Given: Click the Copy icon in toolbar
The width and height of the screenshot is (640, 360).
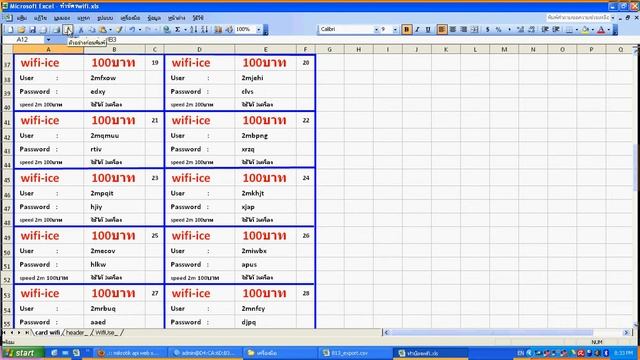Looking at the screenshot, I should 92,29.
